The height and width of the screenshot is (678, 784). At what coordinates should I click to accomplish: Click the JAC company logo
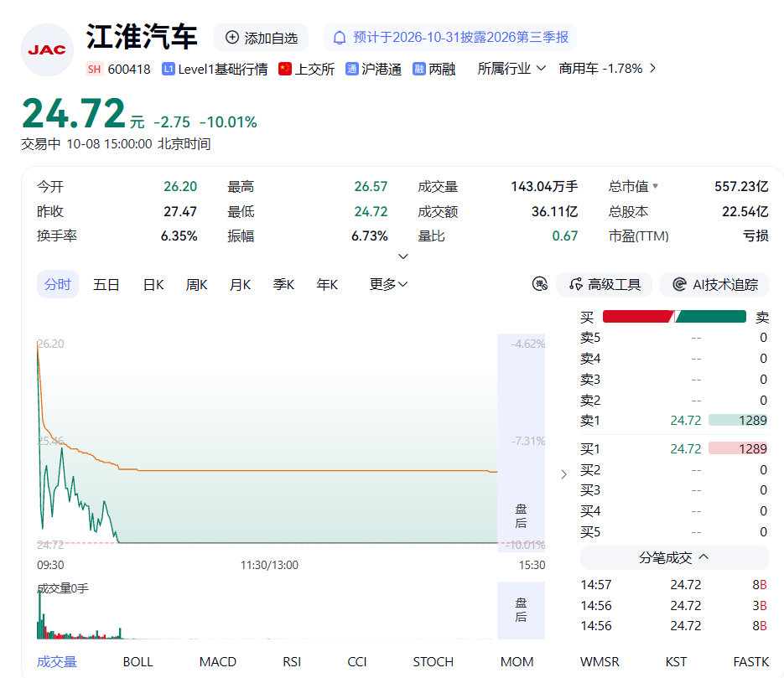point(47,50)
